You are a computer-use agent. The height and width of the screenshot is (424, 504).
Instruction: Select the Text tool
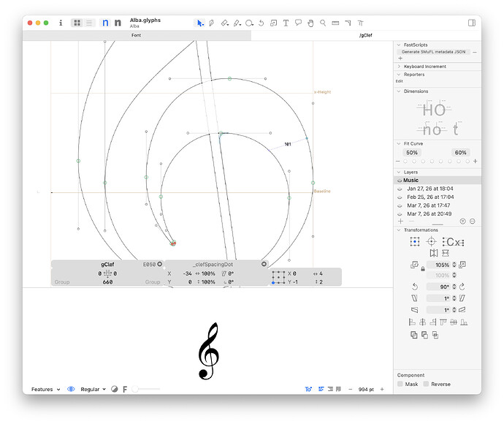286,23
